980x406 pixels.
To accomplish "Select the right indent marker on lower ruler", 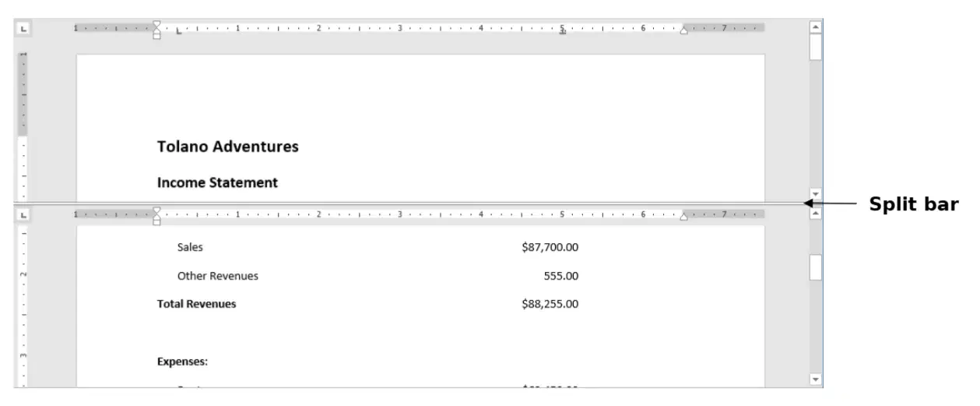I will point(684,216).
